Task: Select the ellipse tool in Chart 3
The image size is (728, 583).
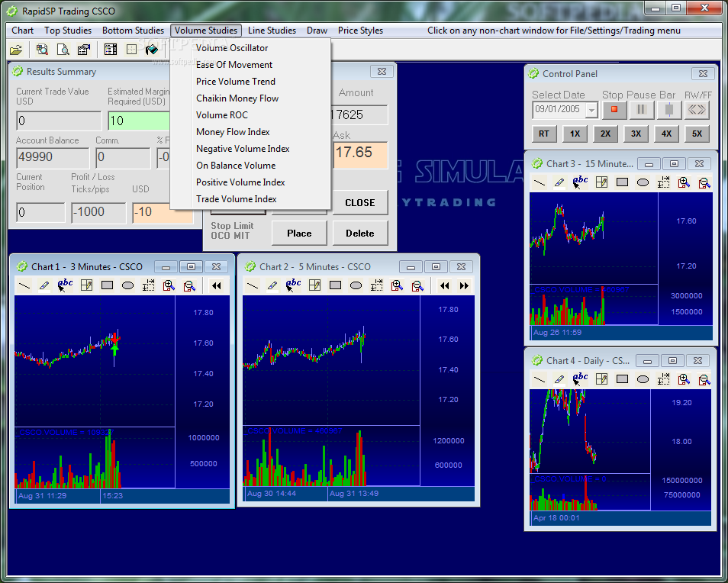Action: (643, 182)
